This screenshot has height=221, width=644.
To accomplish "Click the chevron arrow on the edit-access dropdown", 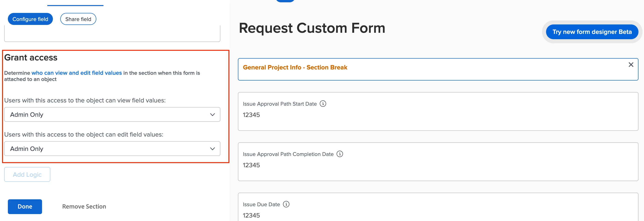I will click(x=212, y=149).
